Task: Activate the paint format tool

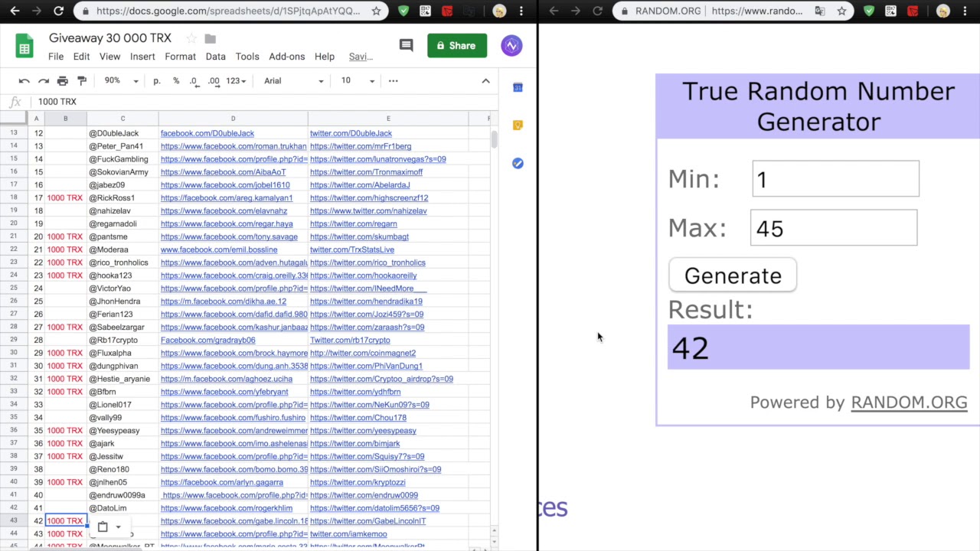Action: [x=82, y=81]
